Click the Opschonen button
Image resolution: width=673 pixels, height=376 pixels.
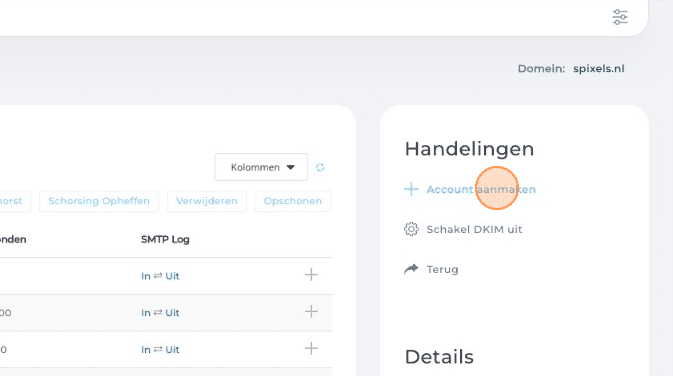pos(293,201)
